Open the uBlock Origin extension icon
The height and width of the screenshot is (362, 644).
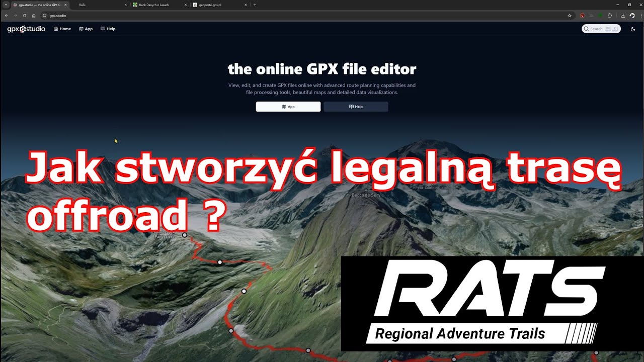583,16
